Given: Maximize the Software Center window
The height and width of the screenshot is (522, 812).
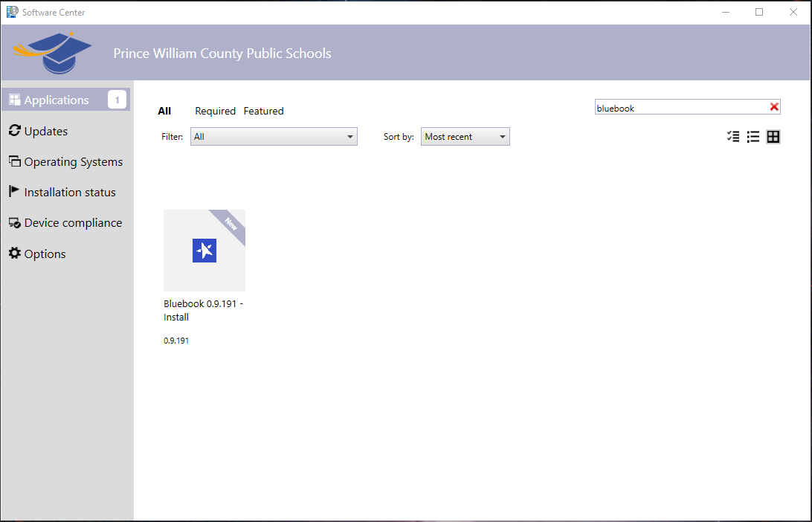Looking at the screenshot, I should click(x=759, y=12).
